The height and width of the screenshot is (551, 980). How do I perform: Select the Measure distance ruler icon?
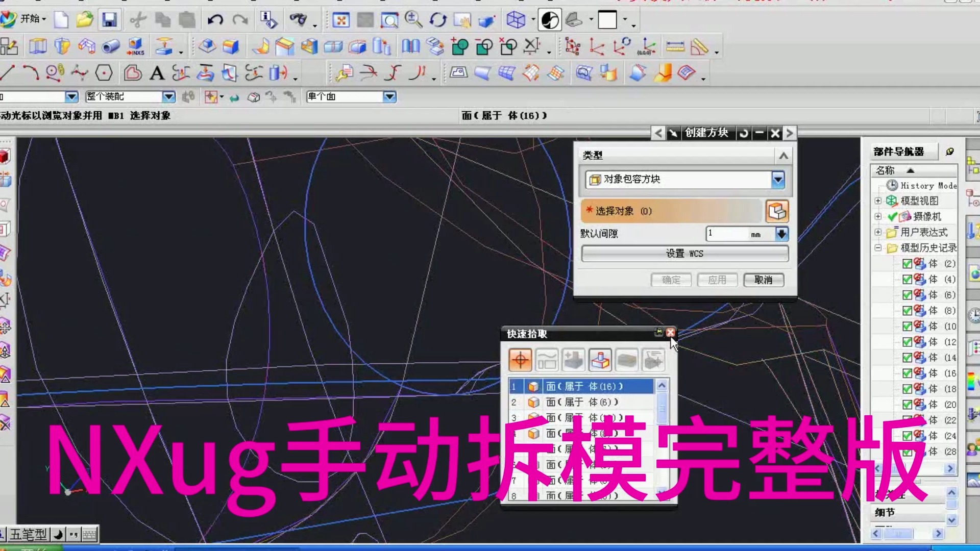tap(675, 47)
